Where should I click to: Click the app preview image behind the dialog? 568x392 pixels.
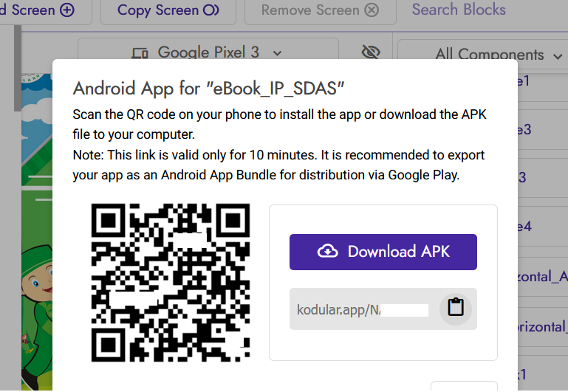click(x=37, y=232)
